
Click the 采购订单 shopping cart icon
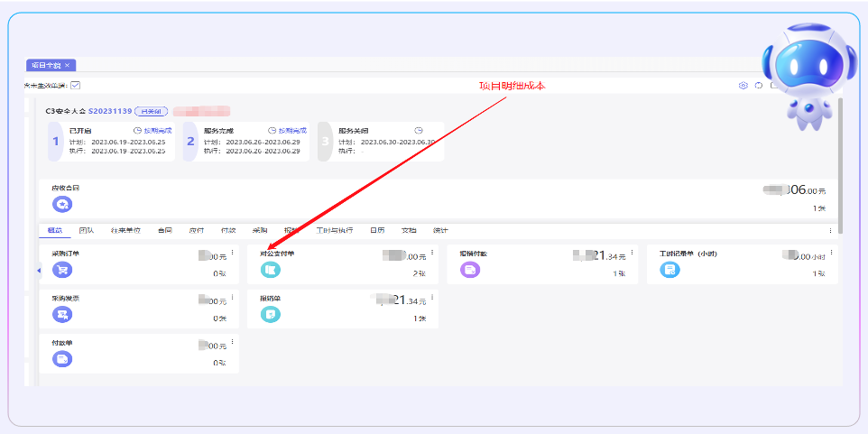pos(62,270)
